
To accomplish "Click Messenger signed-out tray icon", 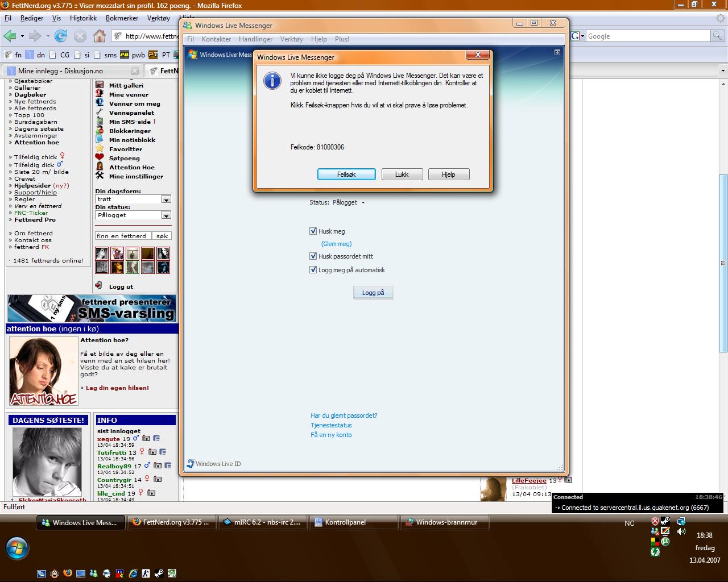I will click(x=655, y=531).
